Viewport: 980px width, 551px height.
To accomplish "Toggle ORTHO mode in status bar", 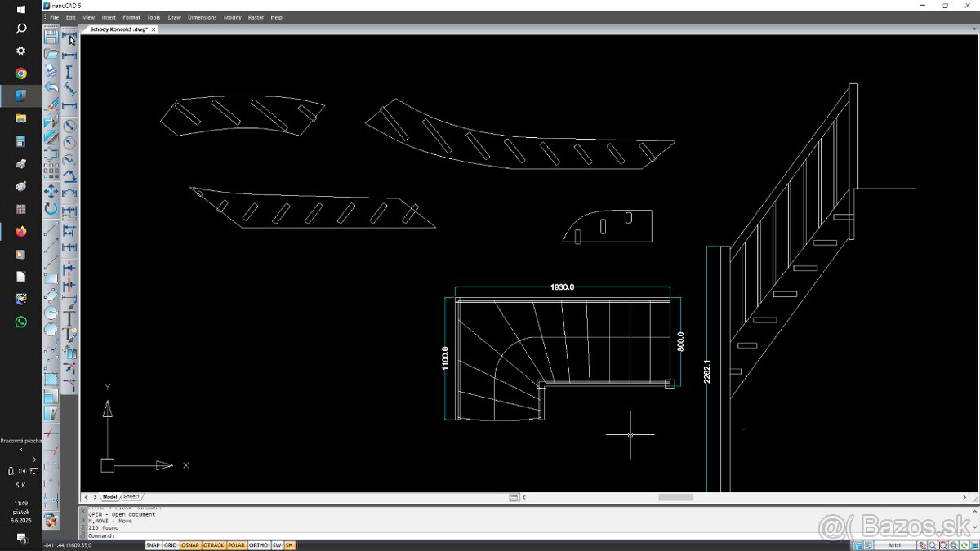I will pyautogui.click(x=259, y=544).
